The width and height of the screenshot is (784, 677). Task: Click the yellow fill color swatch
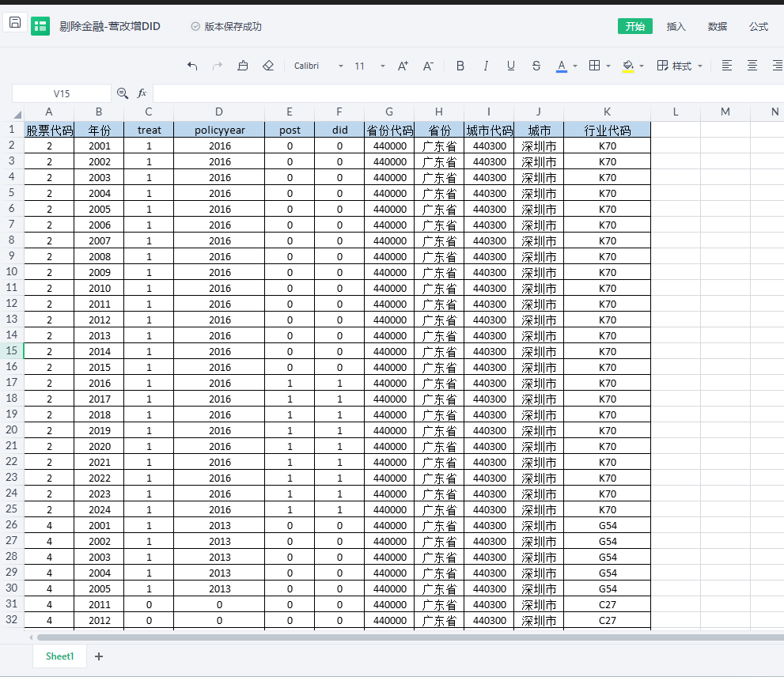pyautogui.click(x=628, y=66)
